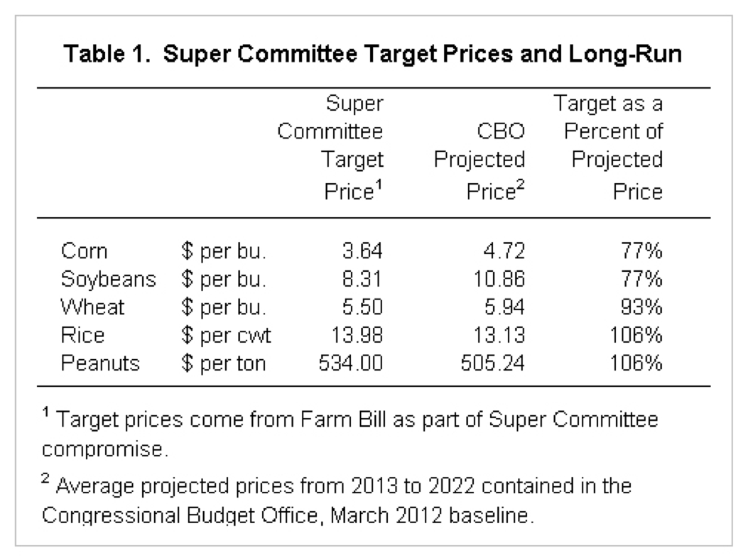The image size is (748, 560).
Task: Click the 'Wheat' row label
Action: tap(93, 307)
